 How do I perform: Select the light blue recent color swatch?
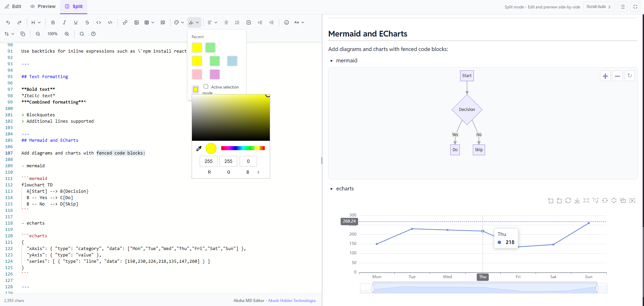[232, 61]
